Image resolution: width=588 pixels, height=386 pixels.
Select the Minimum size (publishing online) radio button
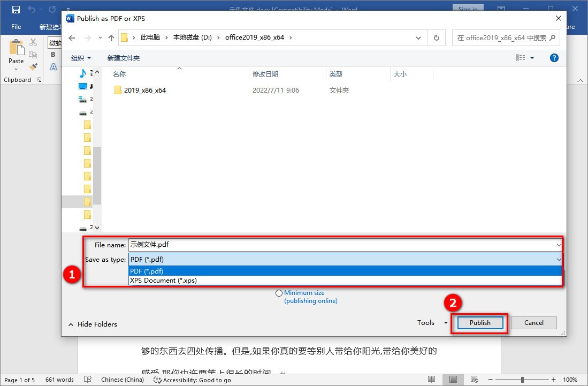[x=279, y=293]
